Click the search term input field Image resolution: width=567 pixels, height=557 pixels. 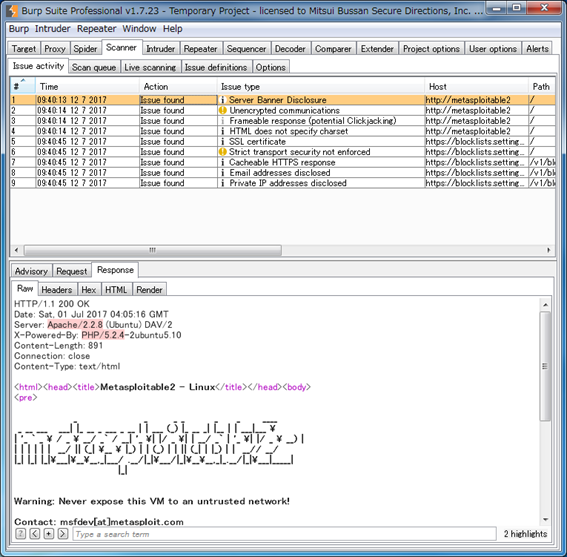click(x=285, y=534)
